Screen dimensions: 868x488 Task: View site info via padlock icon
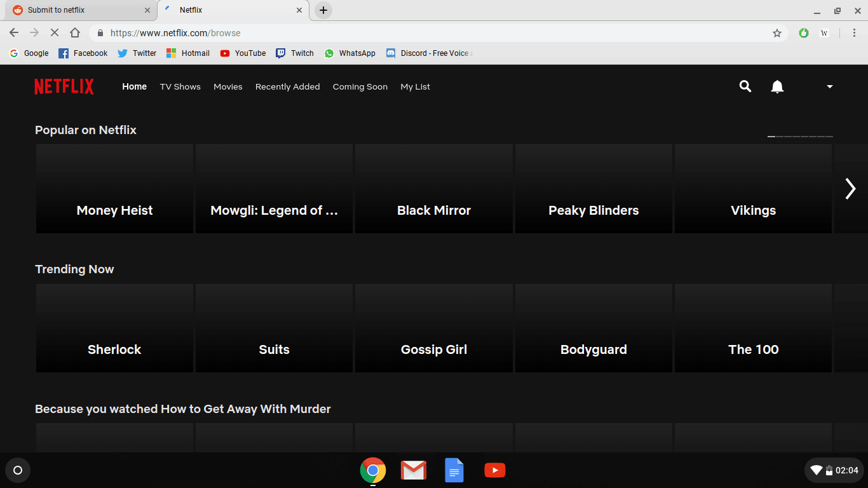coord(100,33)
